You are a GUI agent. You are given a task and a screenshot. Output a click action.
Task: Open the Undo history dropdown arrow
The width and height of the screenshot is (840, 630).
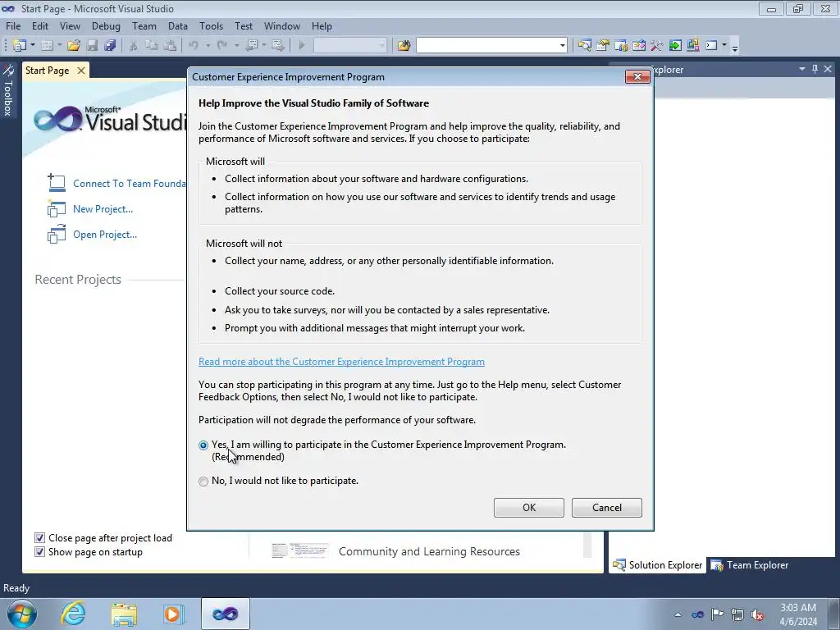[208, 46]
